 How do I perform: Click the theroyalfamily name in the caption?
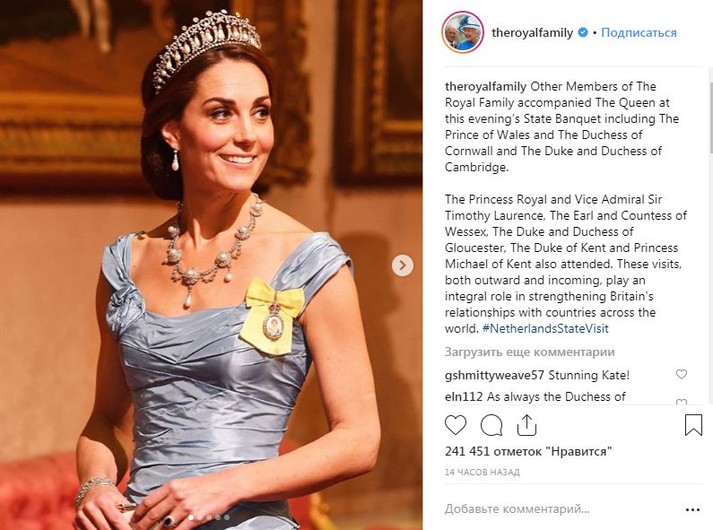coord(486,88)
